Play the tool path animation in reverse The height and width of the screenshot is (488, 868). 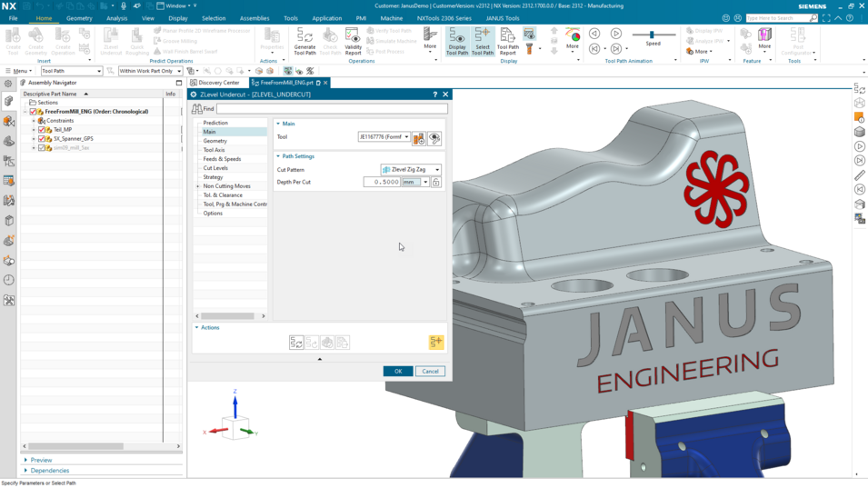594,34
